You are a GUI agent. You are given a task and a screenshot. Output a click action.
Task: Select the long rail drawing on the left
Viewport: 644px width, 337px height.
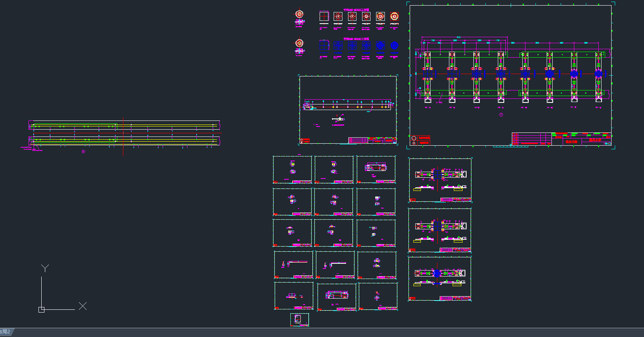[x=124, y=133]
